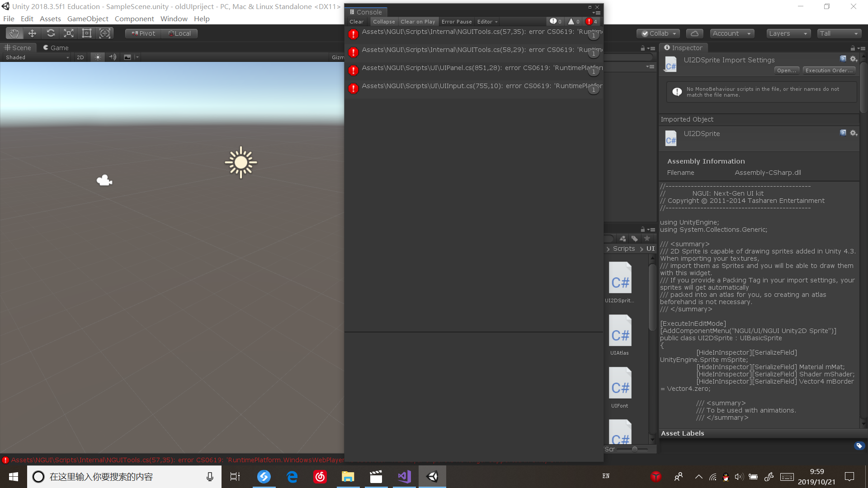
Task: Open Tall layout dropdown
Action: click(839, 33)
